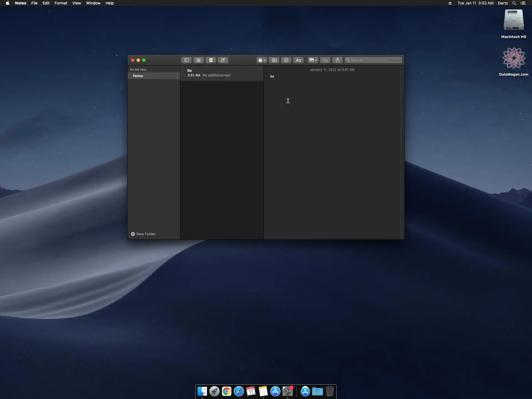Open Notification Center list icon
Screen dimensions: 532x399
coord(523,3)
